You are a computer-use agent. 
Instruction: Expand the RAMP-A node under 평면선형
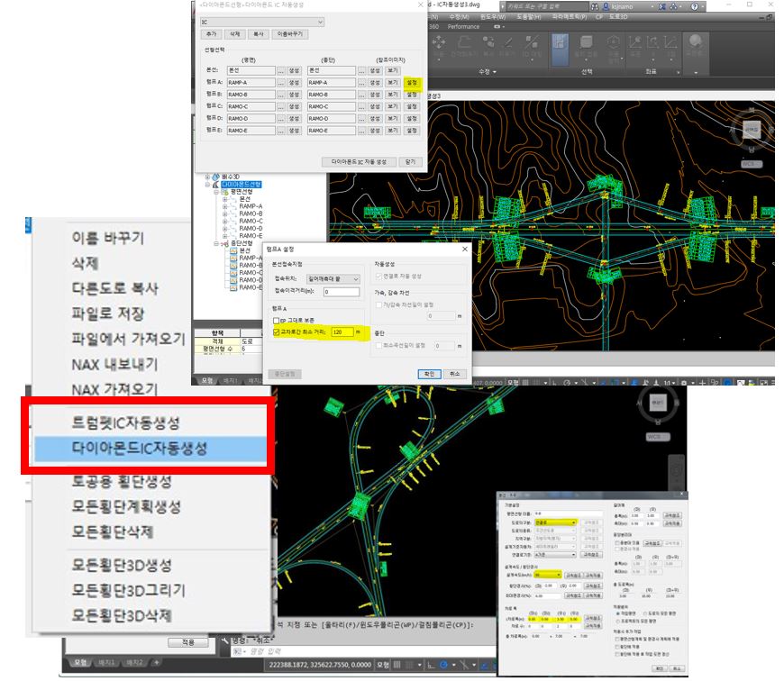(x=225, y=206)
